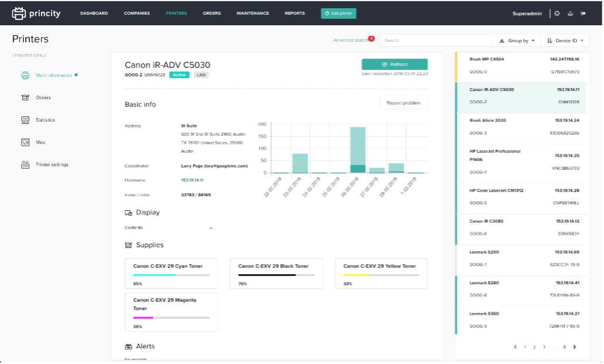This screenshot has width=604, height=364.
Task: Click the Orders box icon in sidebar
Action: [25, 97]
